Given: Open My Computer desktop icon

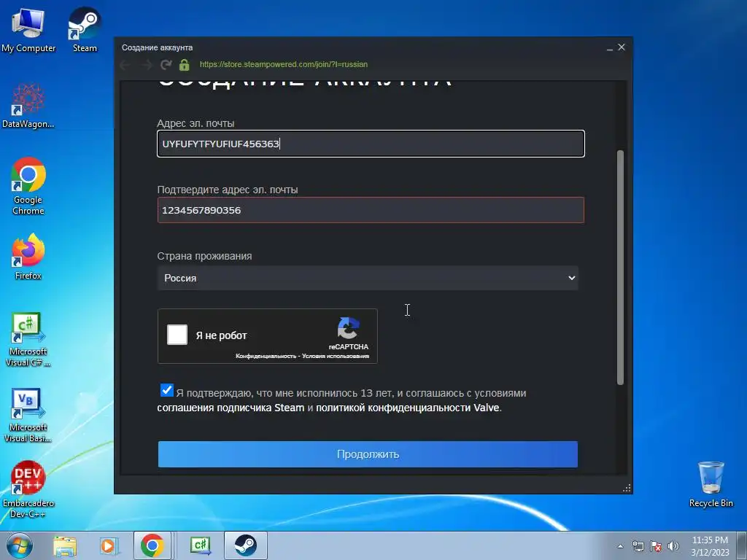Looking at the screenshot, I should pos(28,29).
